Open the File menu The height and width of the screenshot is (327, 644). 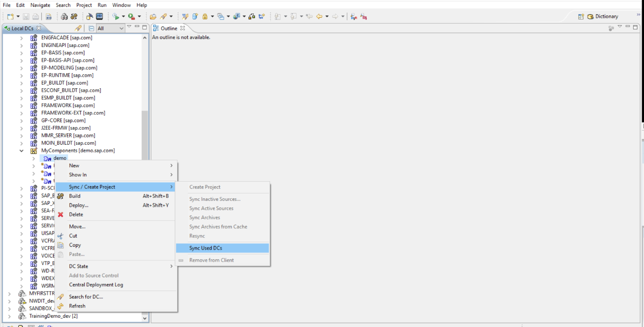coord(7,5)
